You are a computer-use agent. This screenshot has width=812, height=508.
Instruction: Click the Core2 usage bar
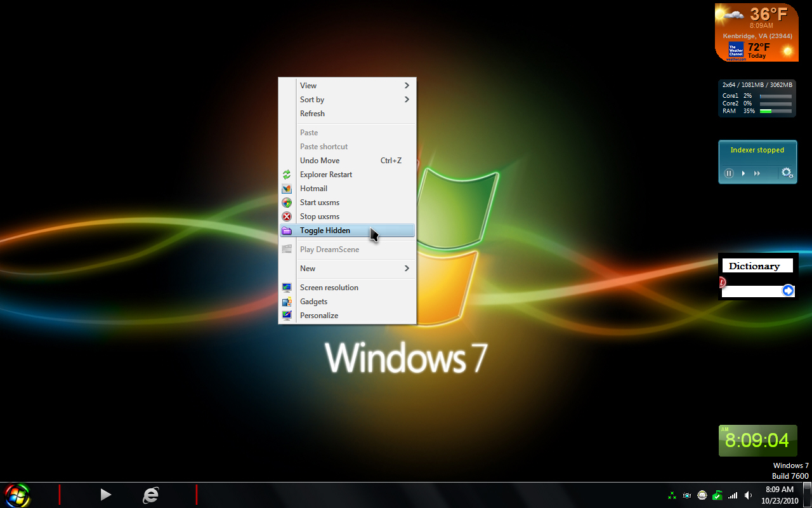776,104
